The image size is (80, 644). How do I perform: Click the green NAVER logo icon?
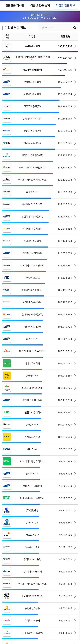[x=7, y=363]
